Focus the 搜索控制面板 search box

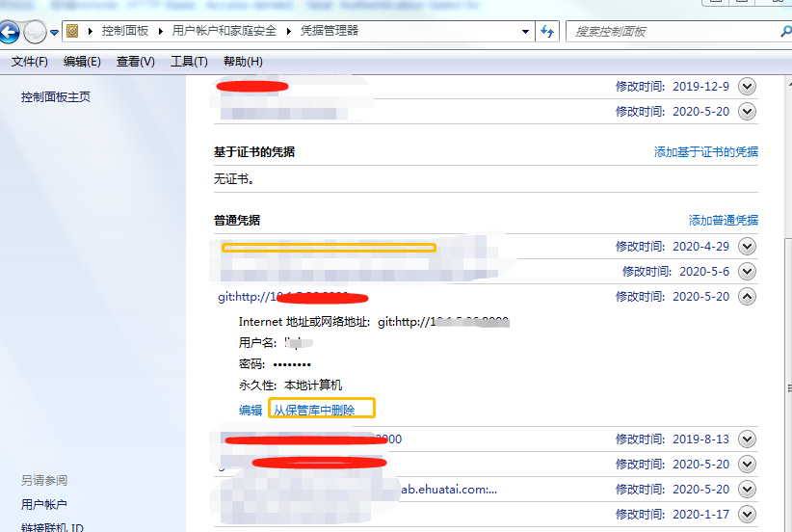coord(672,32)
